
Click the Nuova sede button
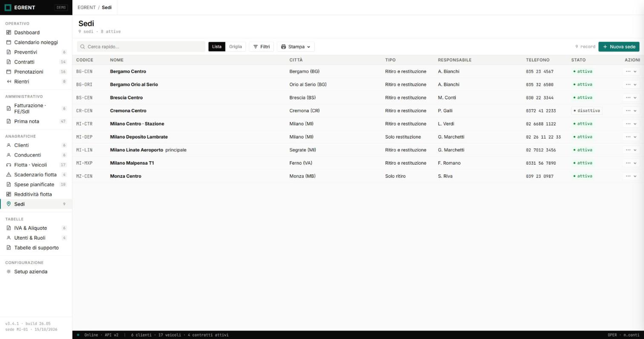pos(618,46)
